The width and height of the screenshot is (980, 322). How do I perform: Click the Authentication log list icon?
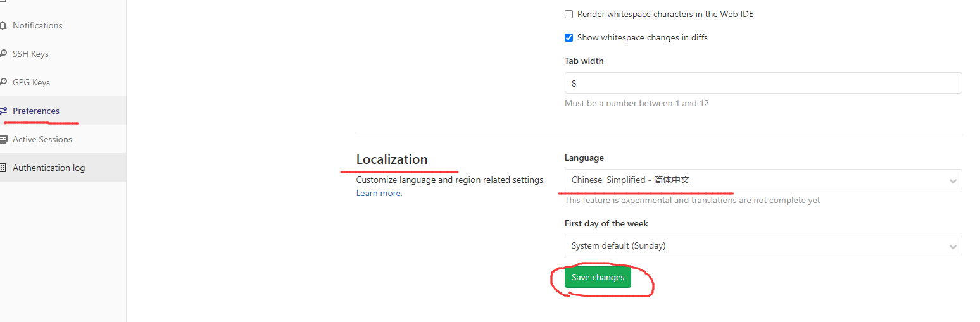point(3,168)
